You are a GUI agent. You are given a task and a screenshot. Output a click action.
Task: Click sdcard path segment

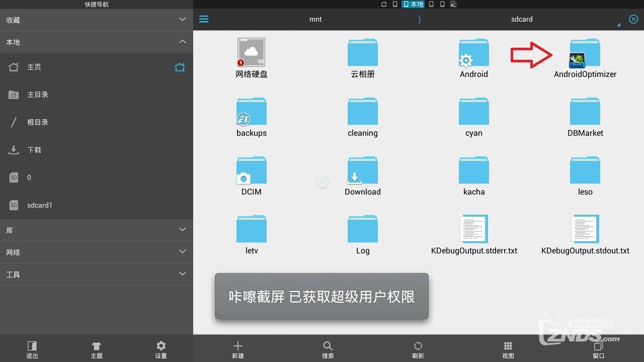(x=522, y=19)
